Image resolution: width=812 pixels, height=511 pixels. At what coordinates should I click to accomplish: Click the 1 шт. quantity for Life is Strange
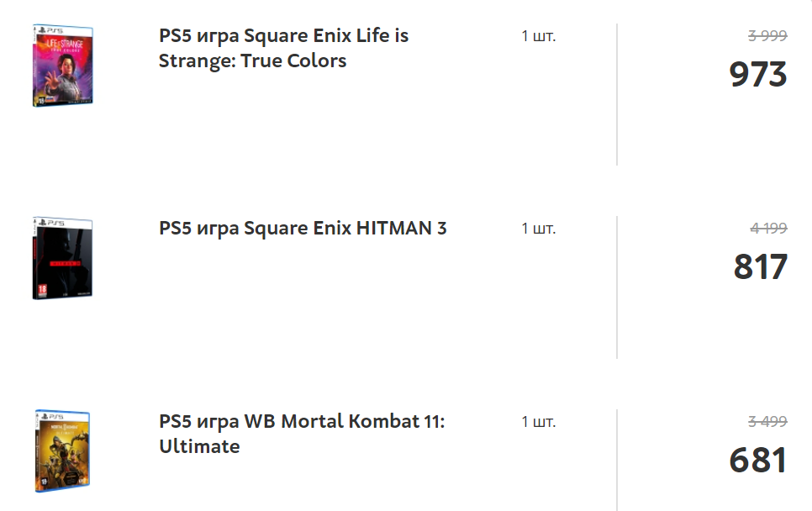click(x=538, y=36)
